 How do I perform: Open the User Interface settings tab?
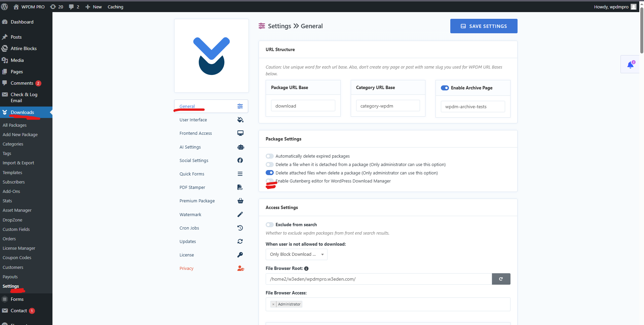point(211,120)
